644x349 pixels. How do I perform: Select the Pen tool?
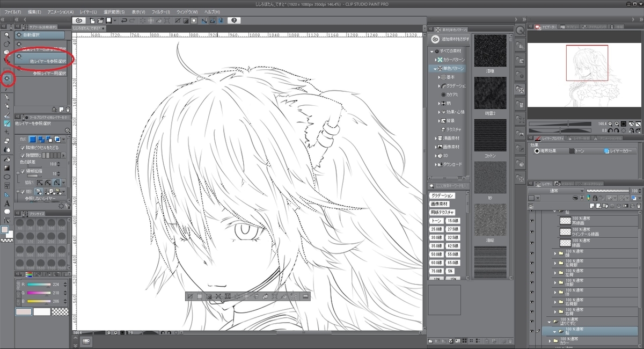point(7,98)
